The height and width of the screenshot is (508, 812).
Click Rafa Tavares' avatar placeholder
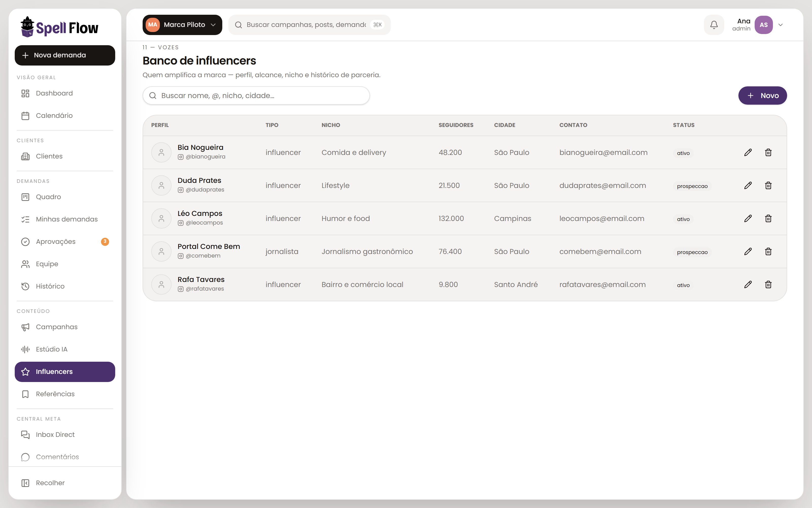click(x=161, y=284)
